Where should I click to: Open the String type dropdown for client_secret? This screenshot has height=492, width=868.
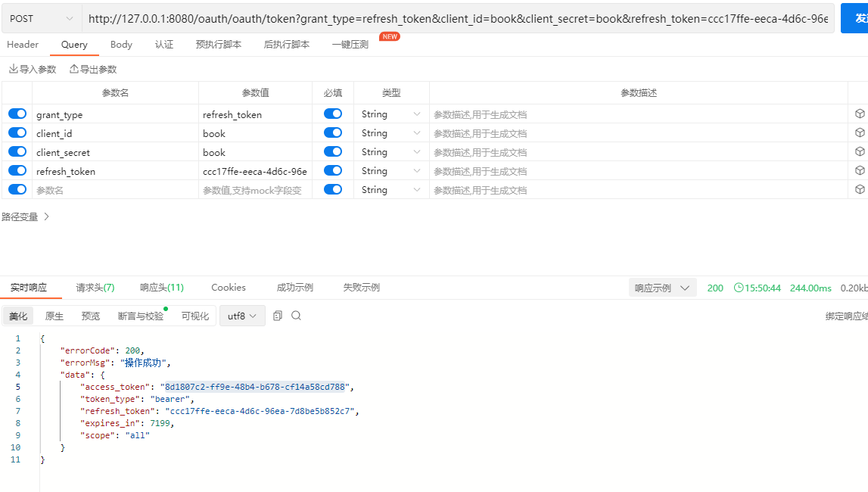point(390,151)
